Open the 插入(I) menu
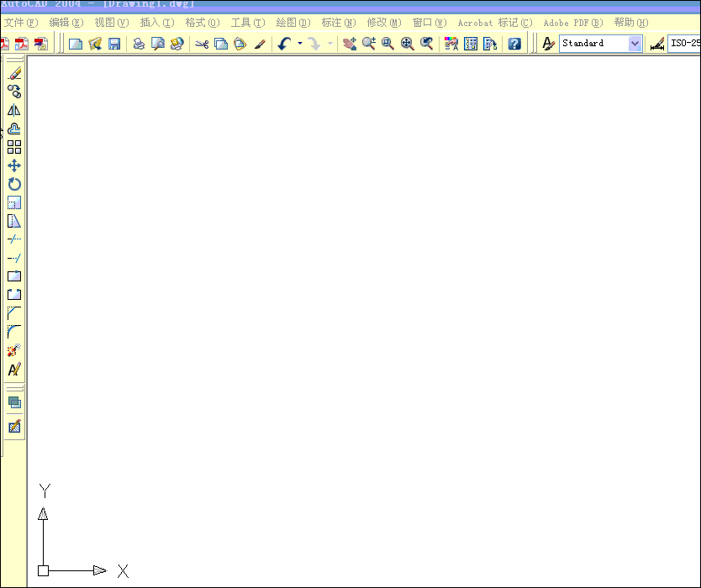This screenshot has height=588, width=701. pyautogui.click(x=157, y=23)
